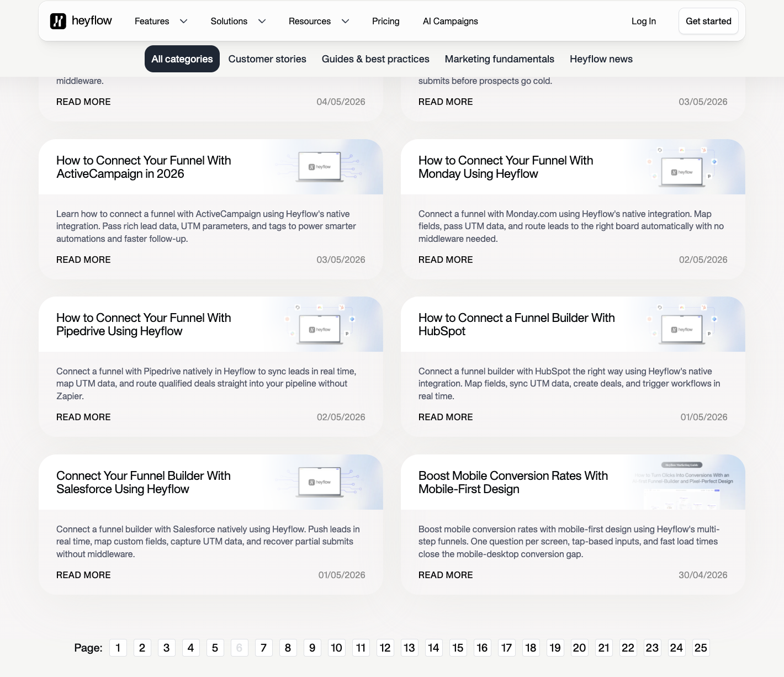Click the Log In link
784x677 pixels.
[644, 21]
